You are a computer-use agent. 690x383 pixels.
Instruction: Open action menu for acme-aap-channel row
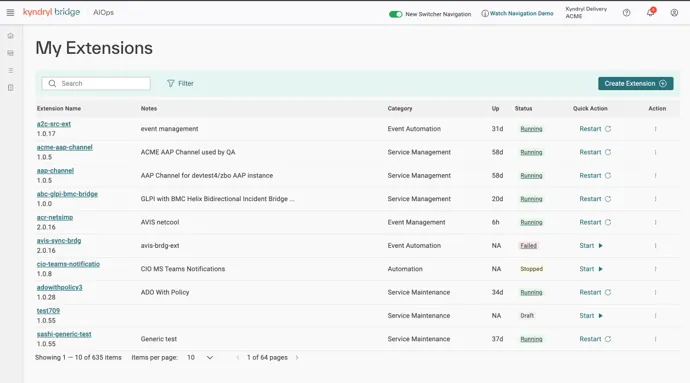655,152
